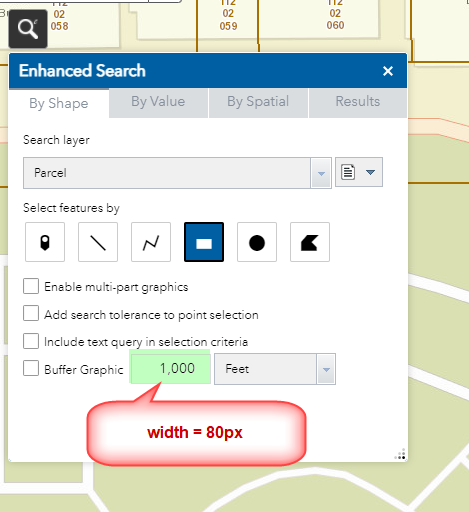Click the document options icon beside Parcel

point(348,172)
